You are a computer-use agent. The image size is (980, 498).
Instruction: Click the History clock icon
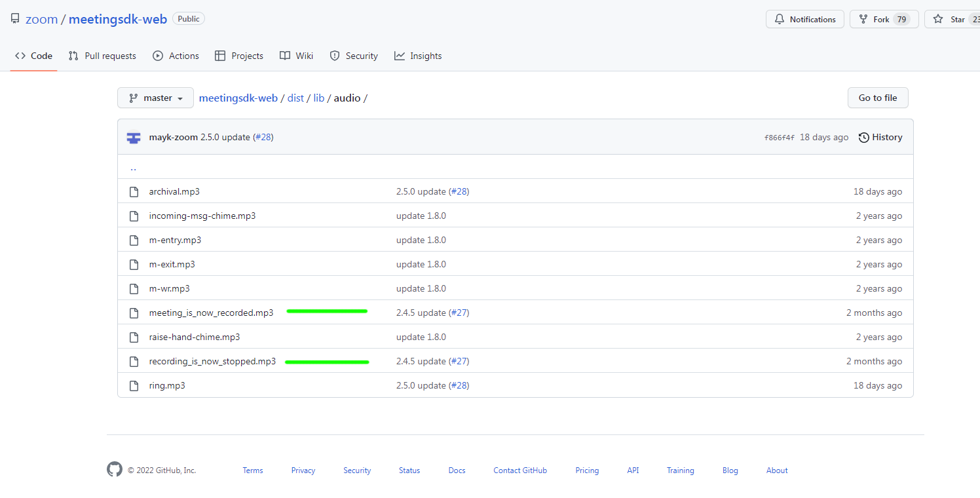coord(864,138)
